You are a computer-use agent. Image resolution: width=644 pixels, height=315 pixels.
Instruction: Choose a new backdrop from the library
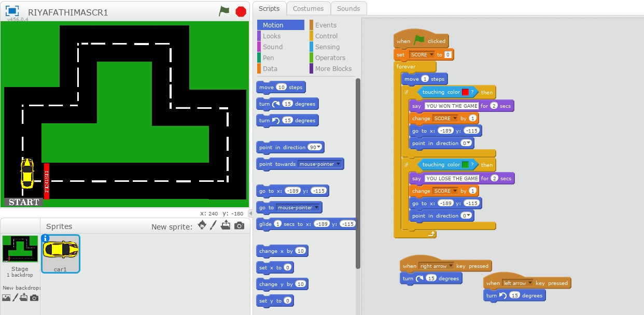pyautogui.click(x=6, y=297)
